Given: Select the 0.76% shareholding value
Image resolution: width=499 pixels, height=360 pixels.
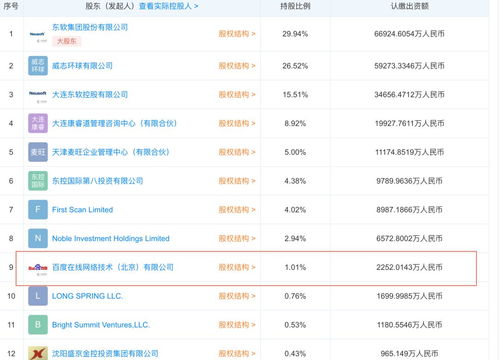Looking at the screenshot, I should click(295, 296).
